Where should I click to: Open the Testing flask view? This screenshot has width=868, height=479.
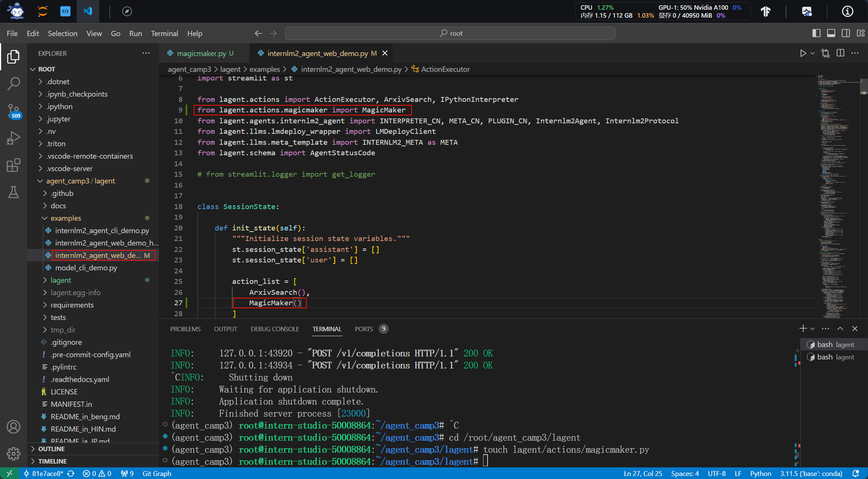[x=14, y=193]
